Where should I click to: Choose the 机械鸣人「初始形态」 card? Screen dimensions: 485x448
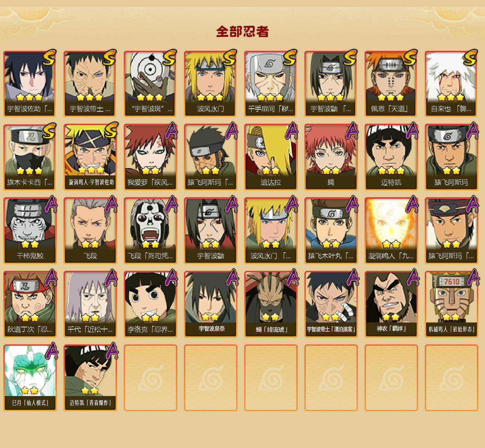click(451, 304)
